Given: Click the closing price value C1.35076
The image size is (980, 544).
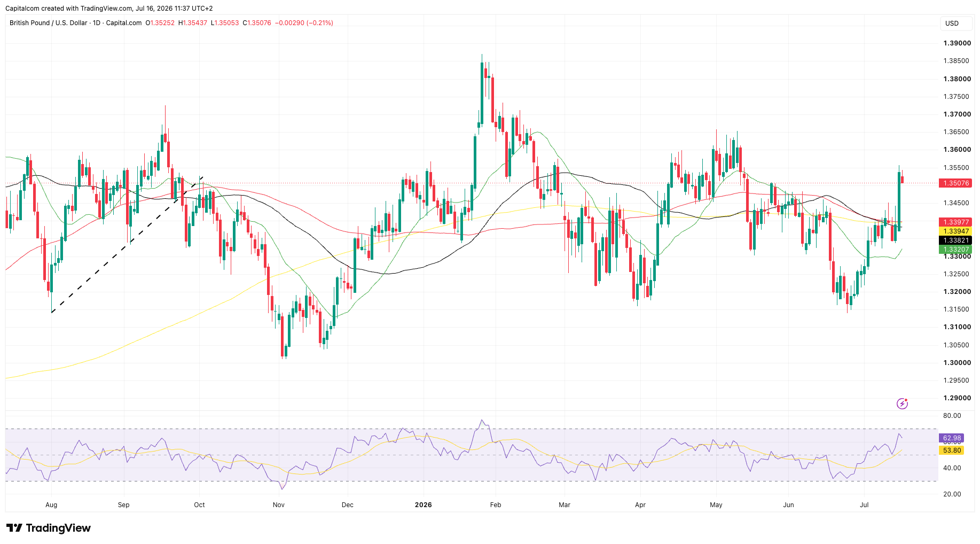Looking at the screenshot, I should pyautogui.click(x=257, y=23).
